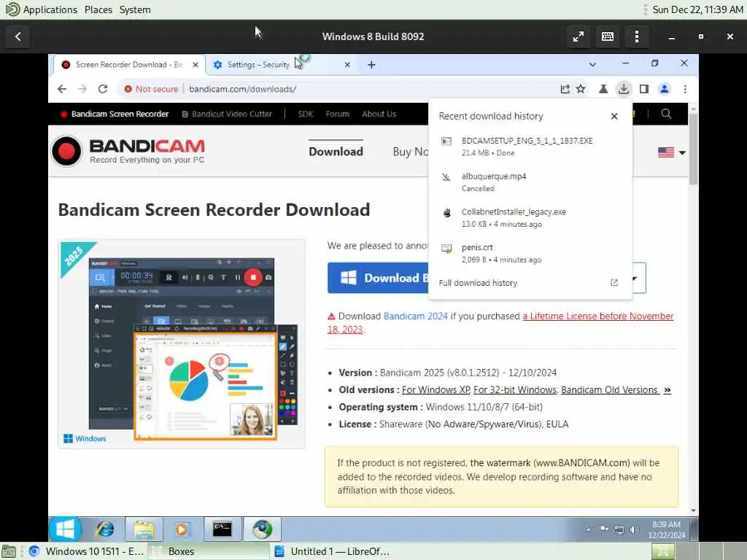Viewport: 747px width, 560px height.
Task: Select the Buy Now navigation item
Action: [410, 152]
